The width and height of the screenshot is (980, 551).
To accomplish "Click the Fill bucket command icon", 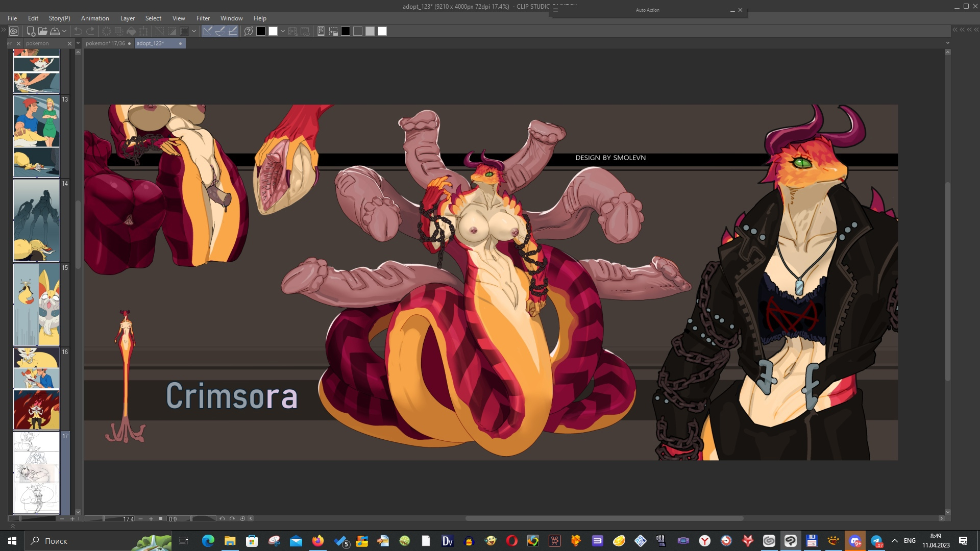I will (x=131, y=31).
